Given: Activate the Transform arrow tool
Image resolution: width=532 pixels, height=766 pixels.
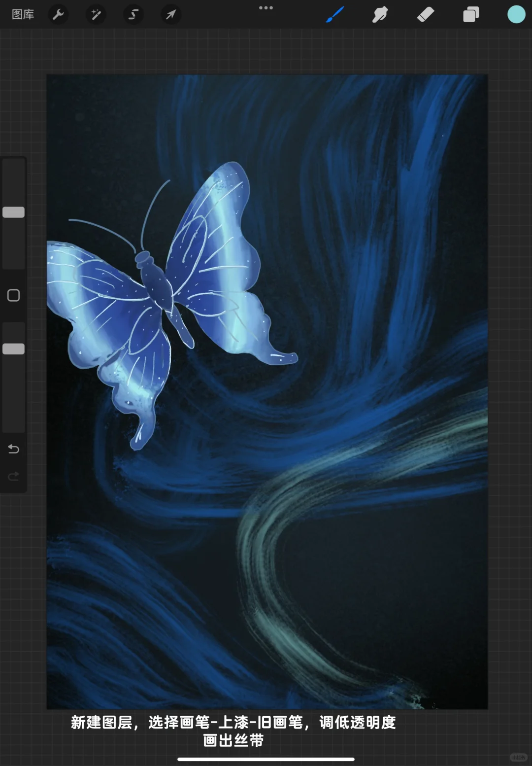Looking at the screenshot, I should [170, 14].
